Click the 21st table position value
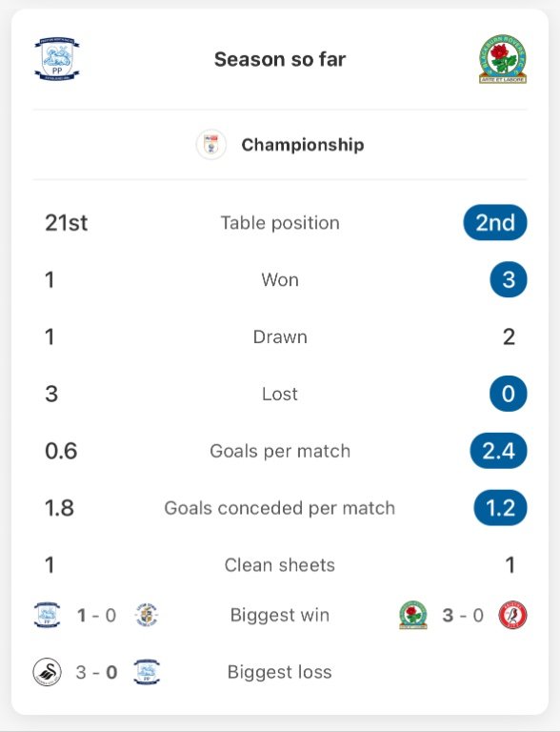The image size is (560, 732). [x=67, y=223]
